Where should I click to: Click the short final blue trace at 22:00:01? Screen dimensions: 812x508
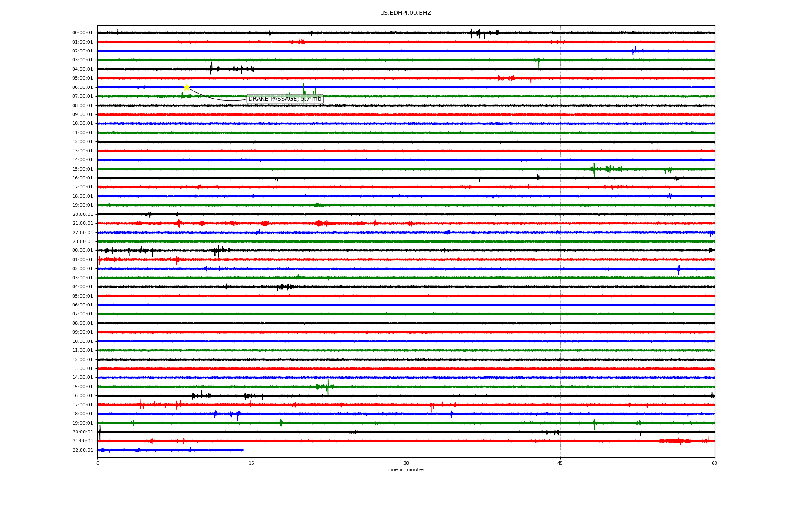click(x=170, y=450)
